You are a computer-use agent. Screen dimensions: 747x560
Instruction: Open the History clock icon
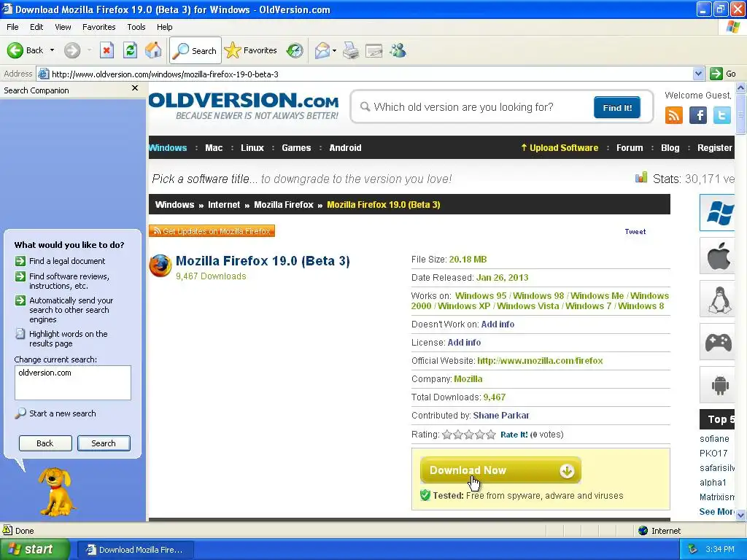click(x=295, y=50)
